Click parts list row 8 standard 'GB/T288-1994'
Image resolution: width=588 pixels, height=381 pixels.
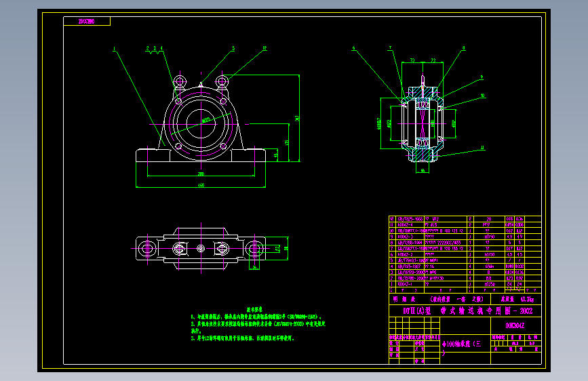pos(410,243)
